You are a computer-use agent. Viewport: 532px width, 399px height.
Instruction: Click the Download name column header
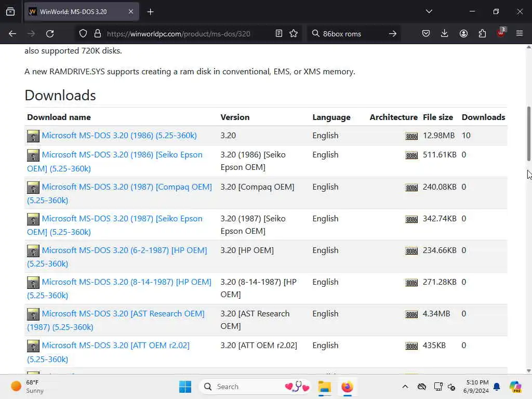[x=59, y=117]
